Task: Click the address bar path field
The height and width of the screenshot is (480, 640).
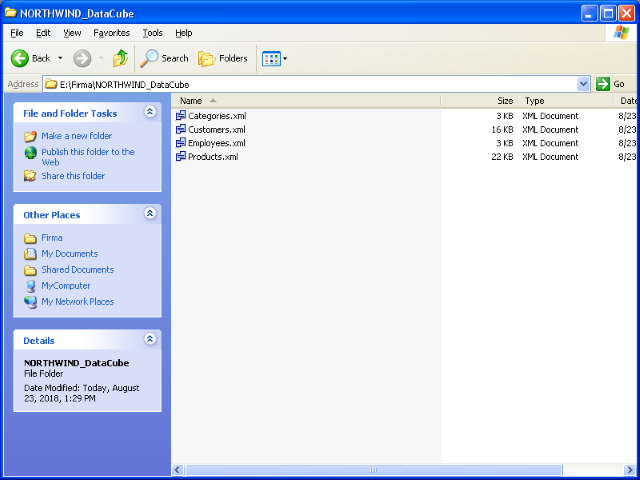Action: pos(310,84)
